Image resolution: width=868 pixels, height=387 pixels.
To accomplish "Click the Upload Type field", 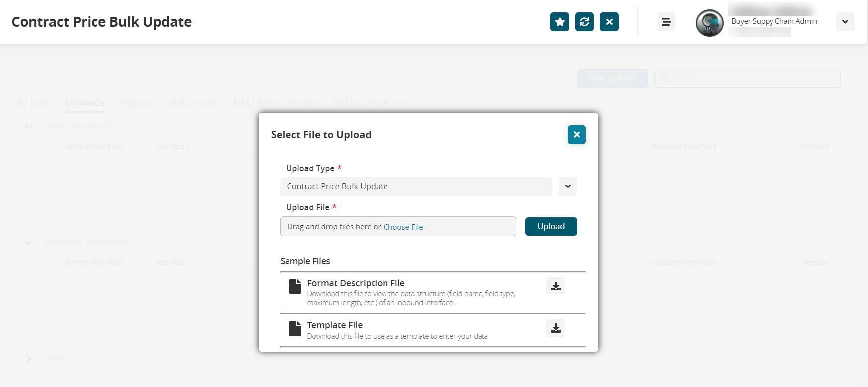I will (x=416, y=187).
